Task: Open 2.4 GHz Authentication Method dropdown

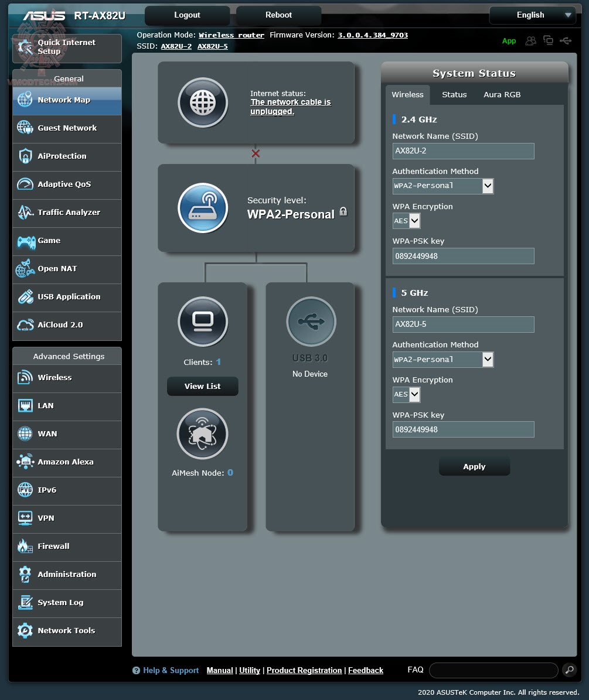Action: pyautogui.click(x=443, y=186)
